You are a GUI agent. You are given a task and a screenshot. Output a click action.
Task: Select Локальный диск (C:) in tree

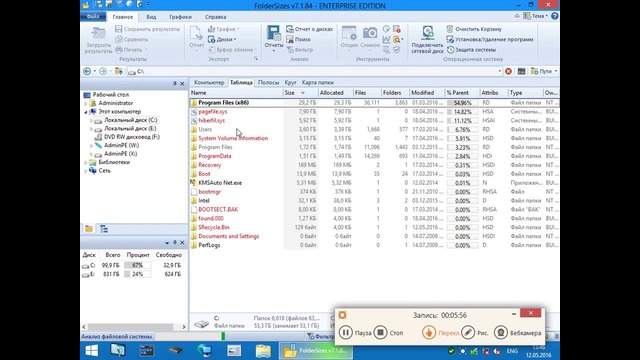pos(130,120)
